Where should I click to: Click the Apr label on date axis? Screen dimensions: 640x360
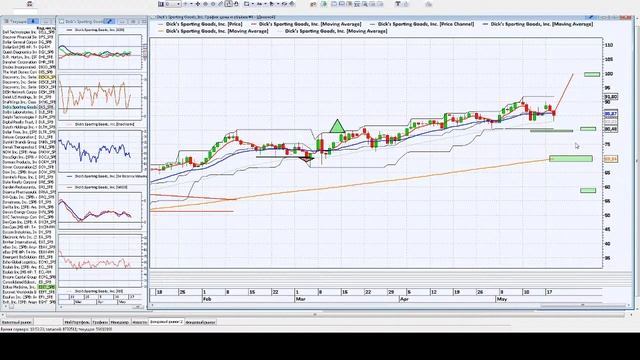pyautogui.click(x=404, y=299)
